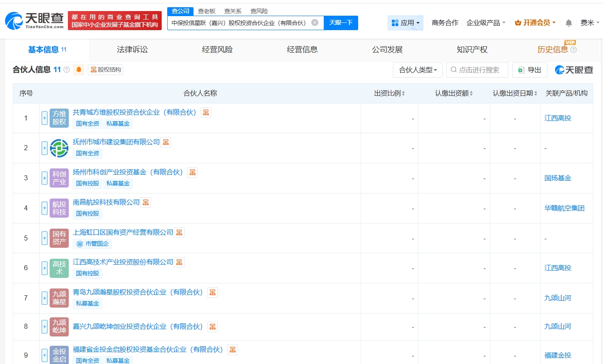Open the 应用 apps dropdown
This screenshot has height=364, width=603.
[x=405, y=23]
